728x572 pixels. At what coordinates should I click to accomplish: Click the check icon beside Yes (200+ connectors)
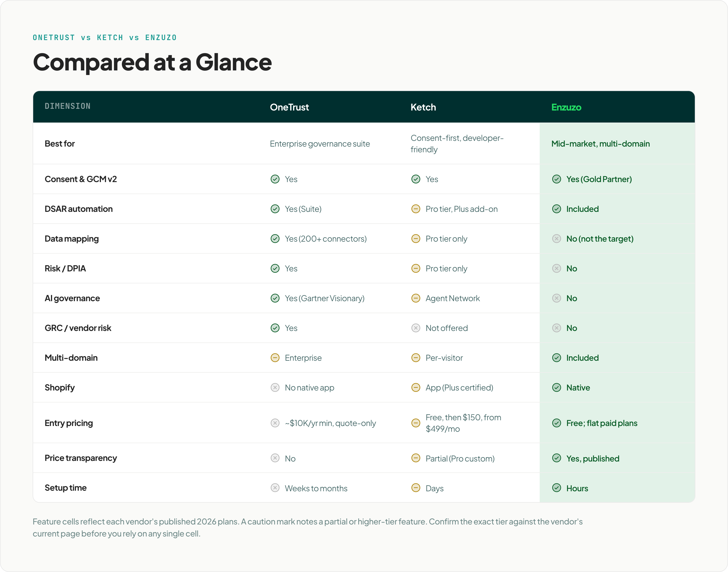point(275,239)
